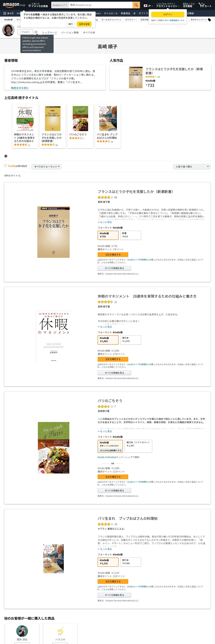Click the campaign tag icon in subnav

(x=209, y=20)
